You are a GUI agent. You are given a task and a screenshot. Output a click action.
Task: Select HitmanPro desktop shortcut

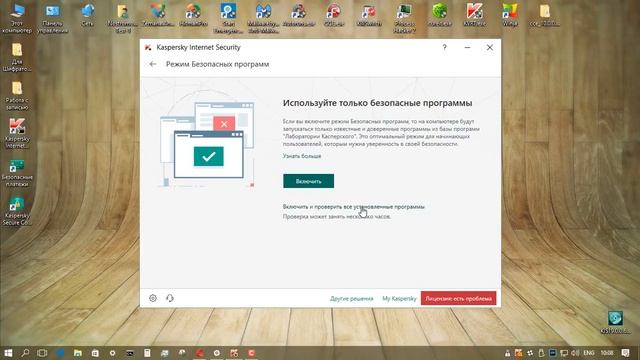(x=193, y=16)
